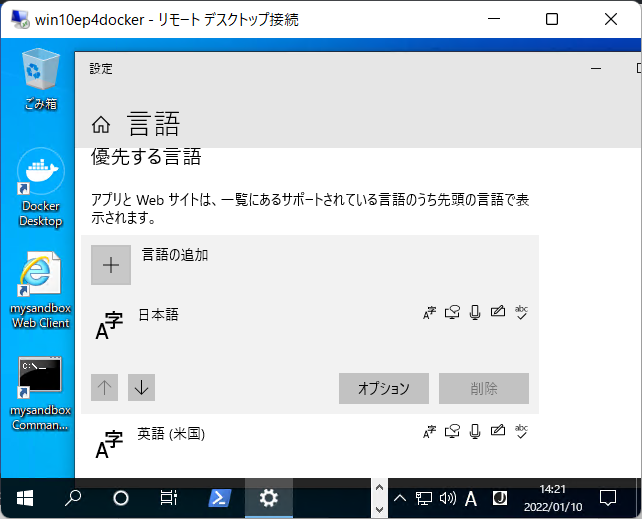Click remote desktop title bar system icon
642x519 pixels.
[19, 19]
